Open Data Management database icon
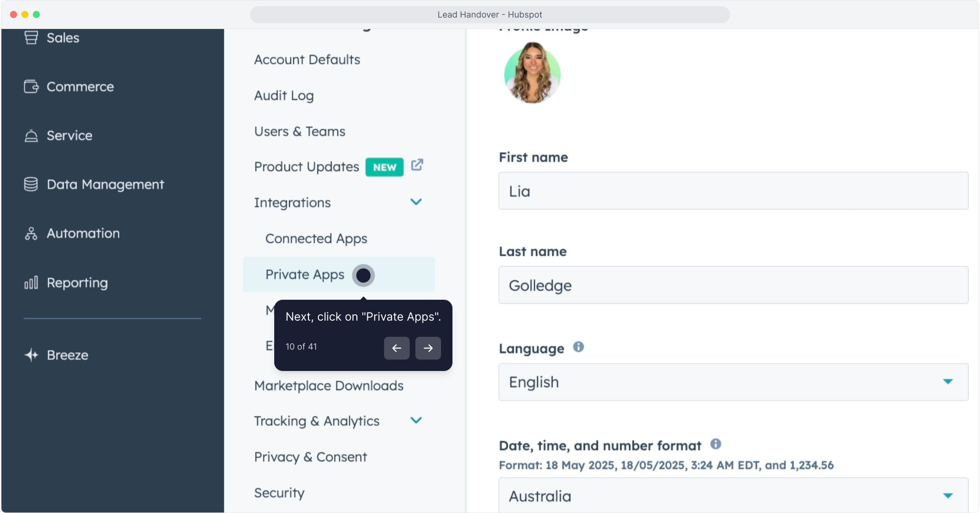This screenshot has height=513, width=980. click(31, 184)
